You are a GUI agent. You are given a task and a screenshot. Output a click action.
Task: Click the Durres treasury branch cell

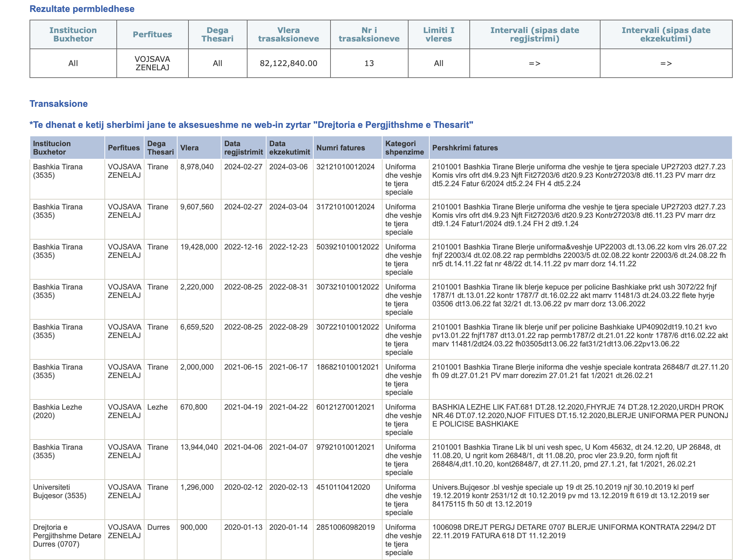(158, 527)
